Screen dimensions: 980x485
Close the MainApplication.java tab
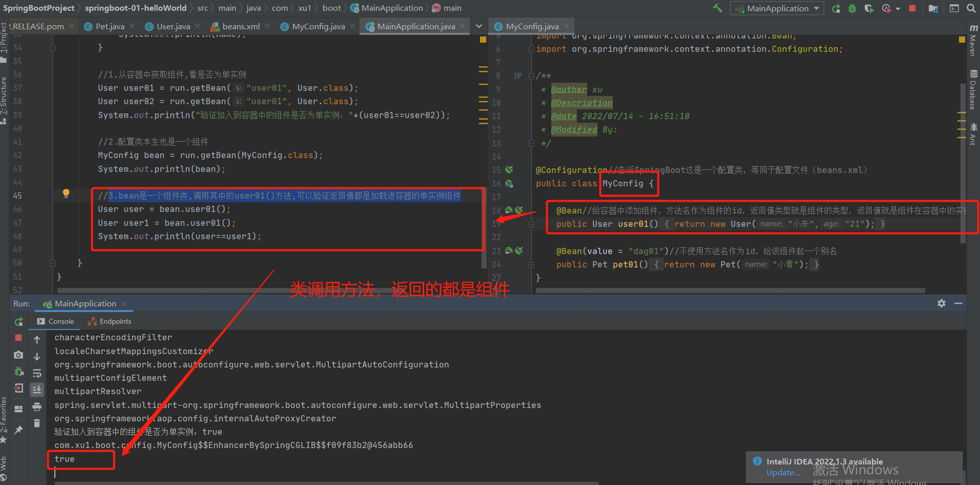[x=463, y=26]
